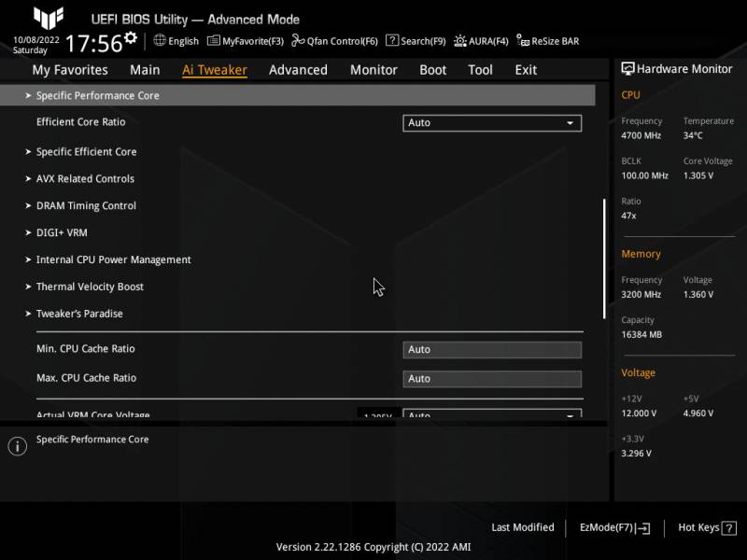Select the Ai Tweaker tab
Viewport: 747px width, 560px height.
215,70
